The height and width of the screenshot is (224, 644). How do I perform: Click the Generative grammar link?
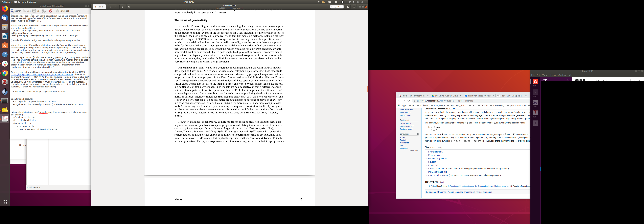pyautogui.click(x=437, y=159)
